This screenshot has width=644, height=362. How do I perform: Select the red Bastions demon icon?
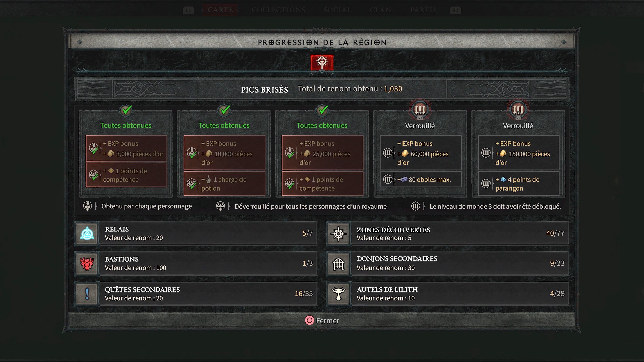(87, 263)
